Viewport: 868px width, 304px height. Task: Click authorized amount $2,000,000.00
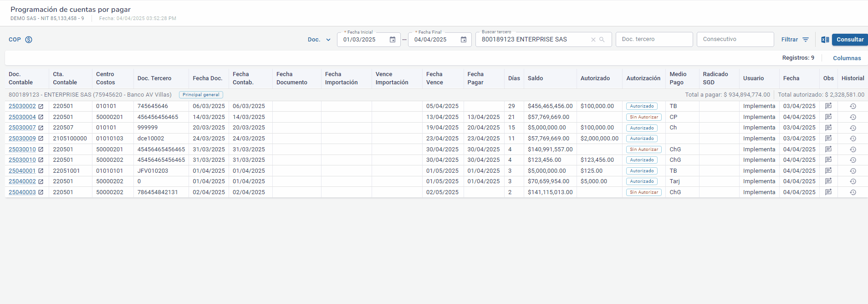599,139
